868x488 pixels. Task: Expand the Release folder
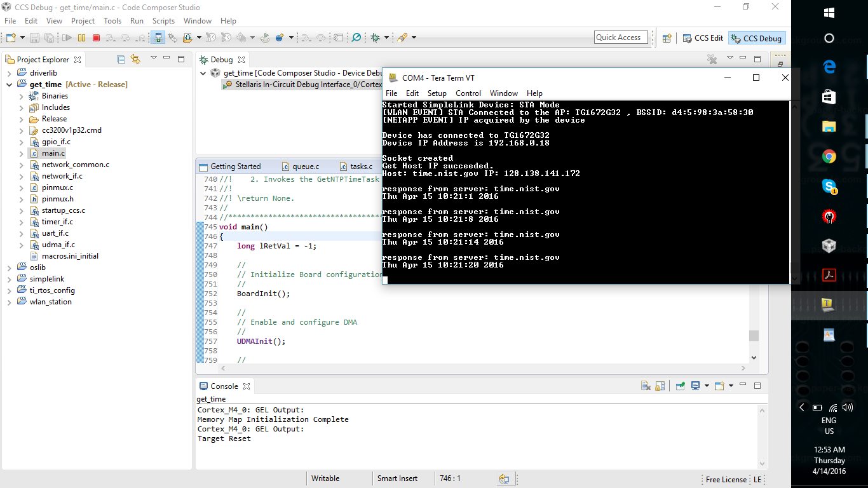(22, 119)
